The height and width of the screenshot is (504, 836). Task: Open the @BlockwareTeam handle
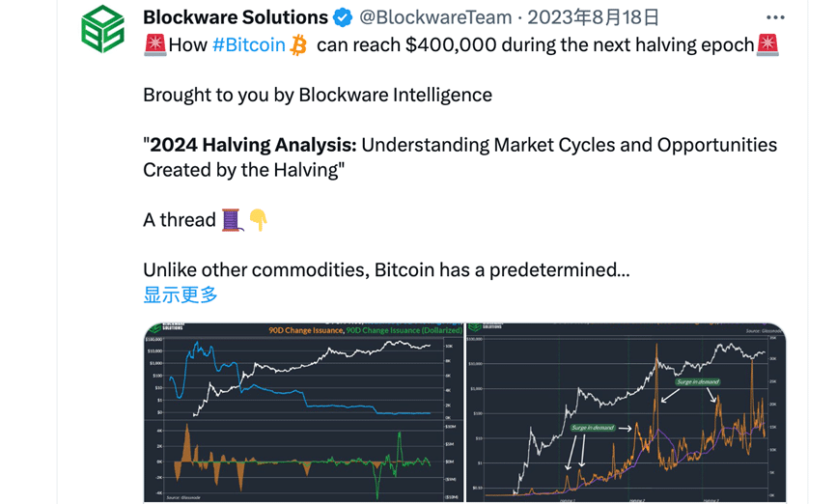[435, 17]
